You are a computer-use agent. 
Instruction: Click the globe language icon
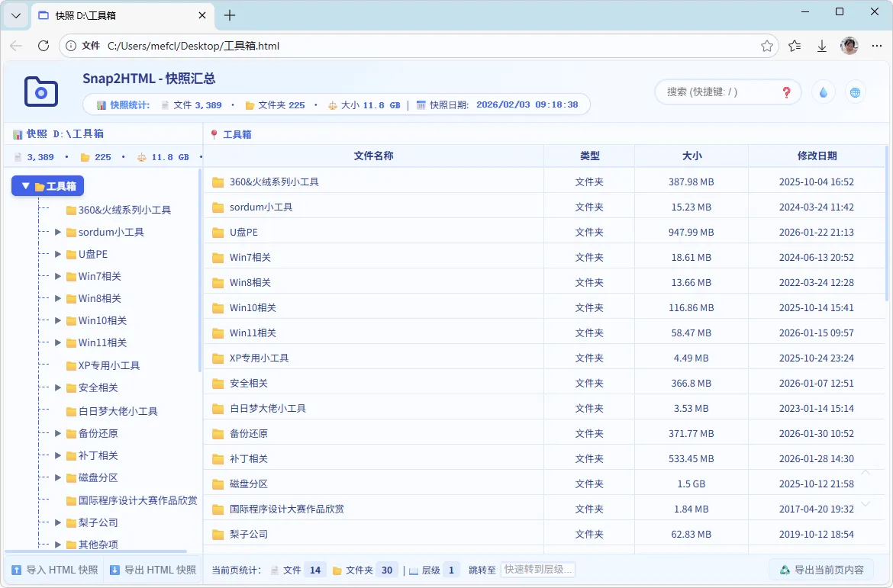pos(855,92)
